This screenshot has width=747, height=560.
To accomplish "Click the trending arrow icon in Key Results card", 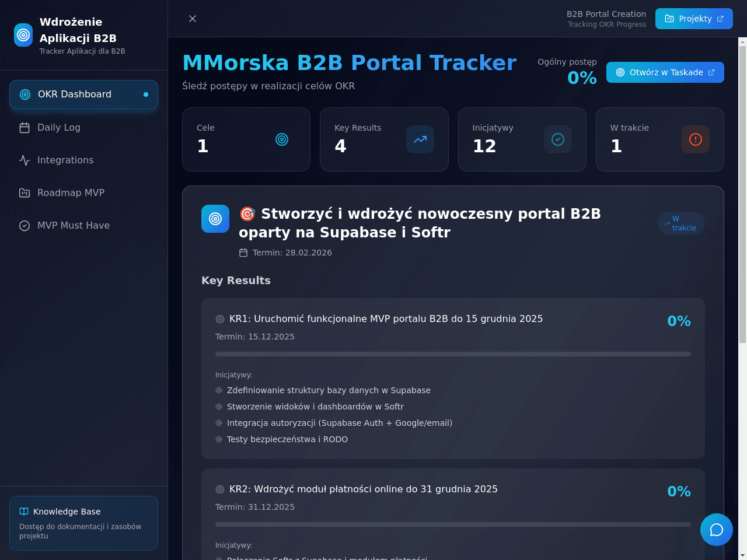I will tap(420, 139).
